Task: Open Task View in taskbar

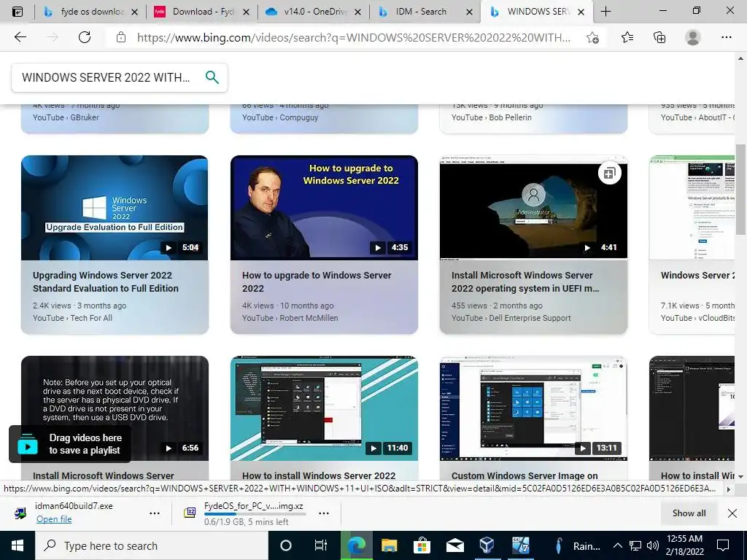Action: click(321, 545)
